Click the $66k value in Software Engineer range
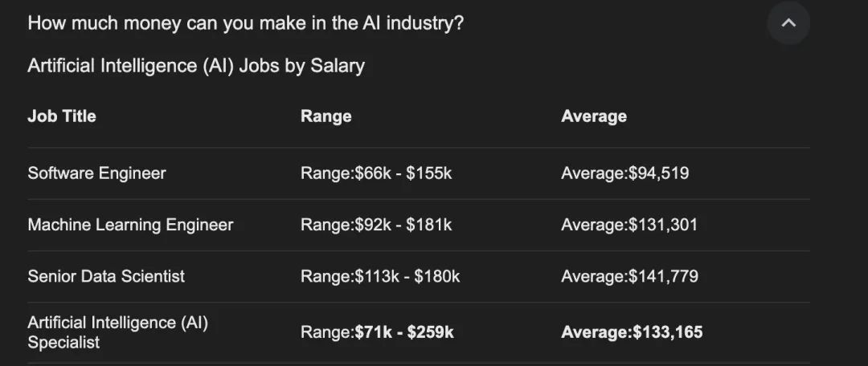 (373, 173)
